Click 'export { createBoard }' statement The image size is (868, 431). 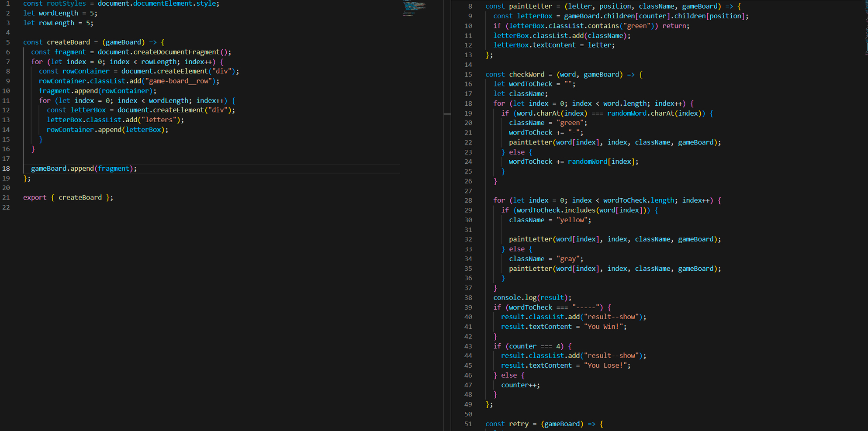pyautogui.click(x=68, y=197)
